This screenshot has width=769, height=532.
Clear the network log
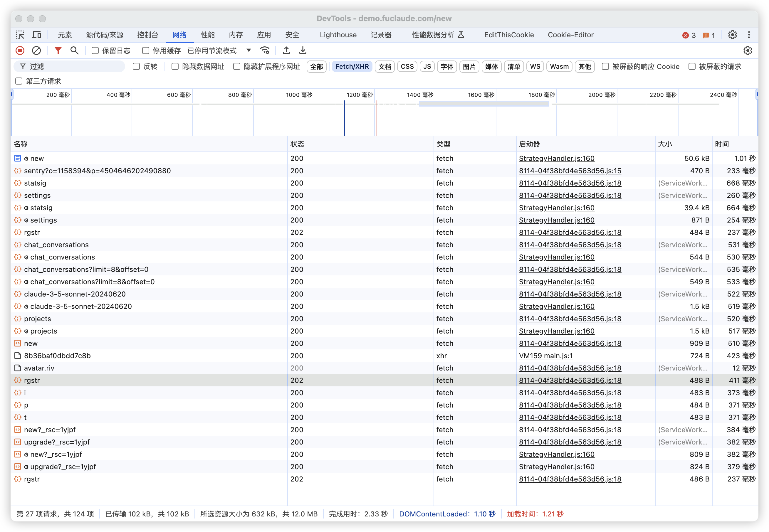pos(36,51)
